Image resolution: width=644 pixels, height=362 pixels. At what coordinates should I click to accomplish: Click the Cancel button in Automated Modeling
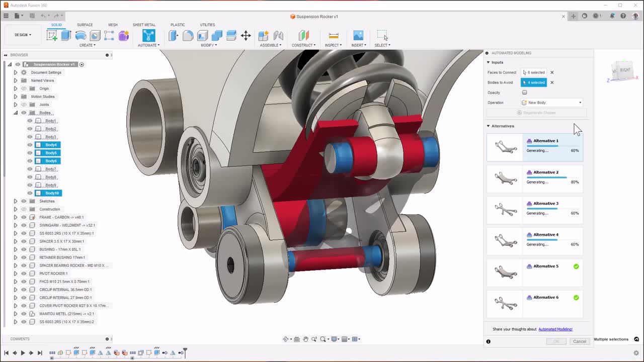pos(580,341)
